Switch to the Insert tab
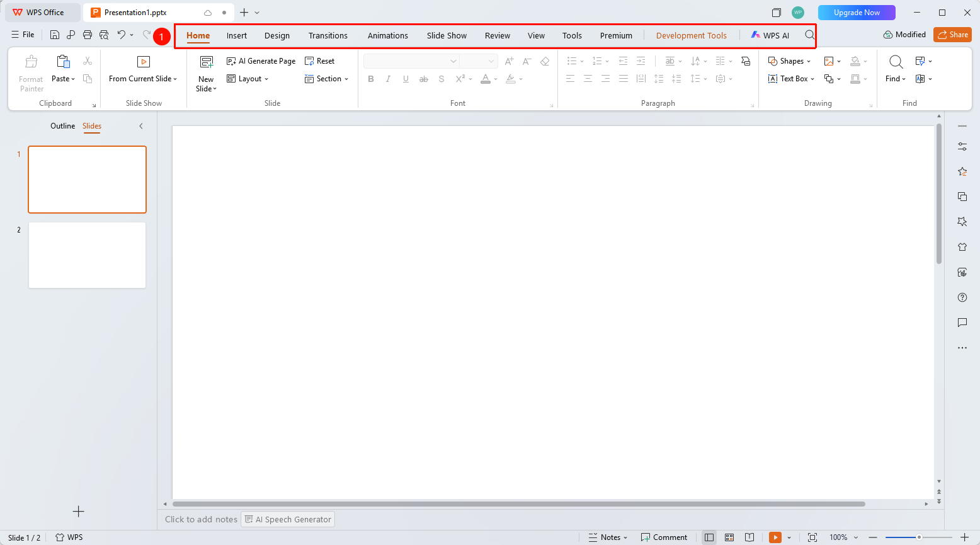 click(237, 36)
